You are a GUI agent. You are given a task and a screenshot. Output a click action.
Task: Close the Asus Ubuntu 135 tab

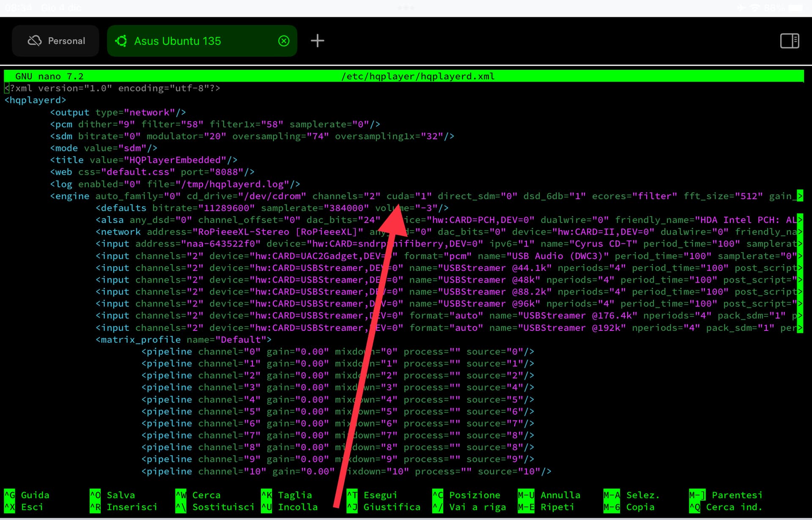click(x=284, y=41)
